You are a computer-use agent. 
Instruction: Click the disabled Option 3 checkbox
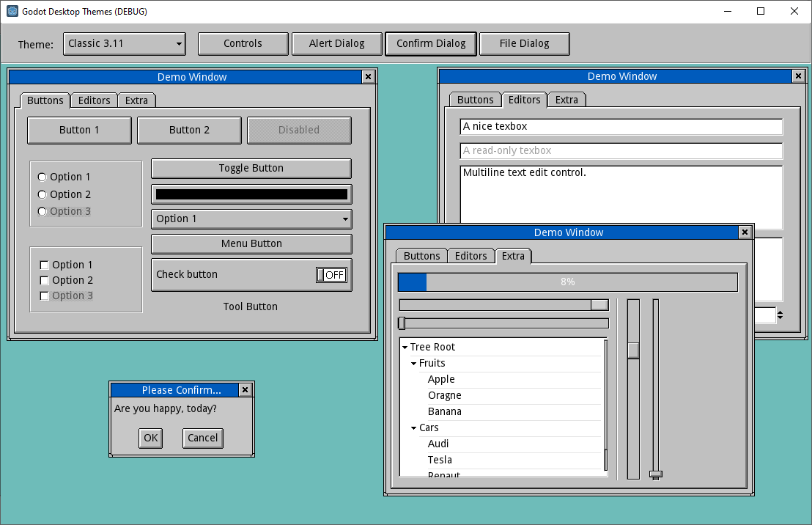[66, 296]
